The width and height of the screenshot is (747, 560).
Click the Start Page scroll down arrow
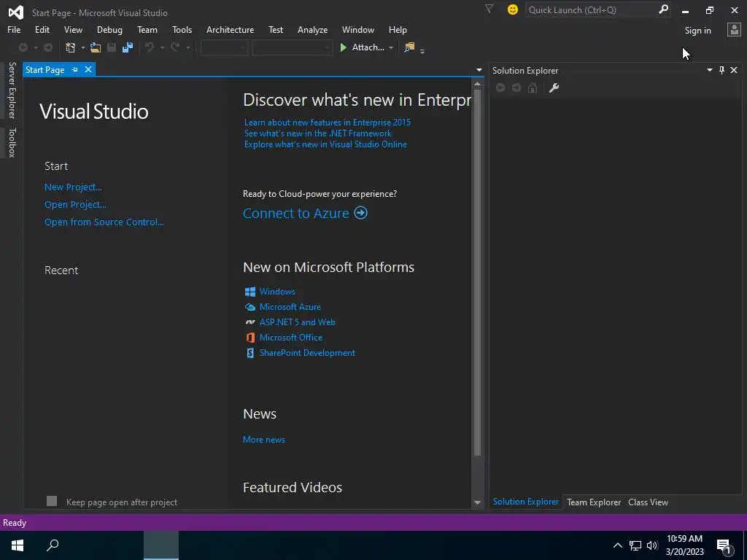coord(477,502)
